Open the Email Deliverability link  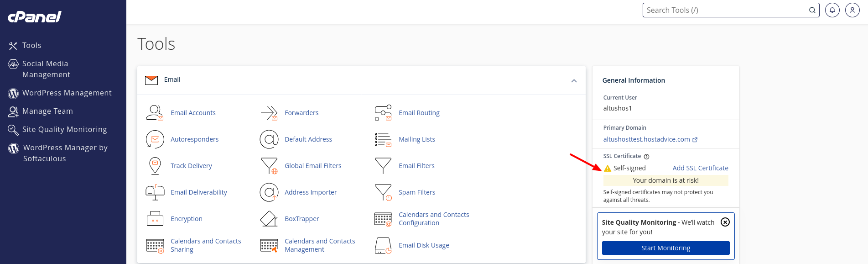(199, 192)
